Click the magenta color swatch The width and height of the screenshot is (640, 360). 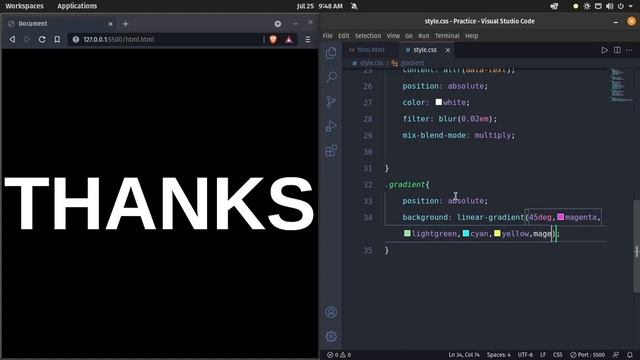tap(560, 217)
